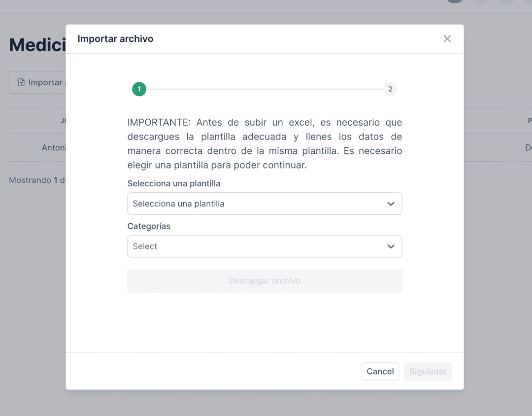Click the file upload icon beside Importar
Image resolution: width=532 pixels, height=416 pixels.
21,82
